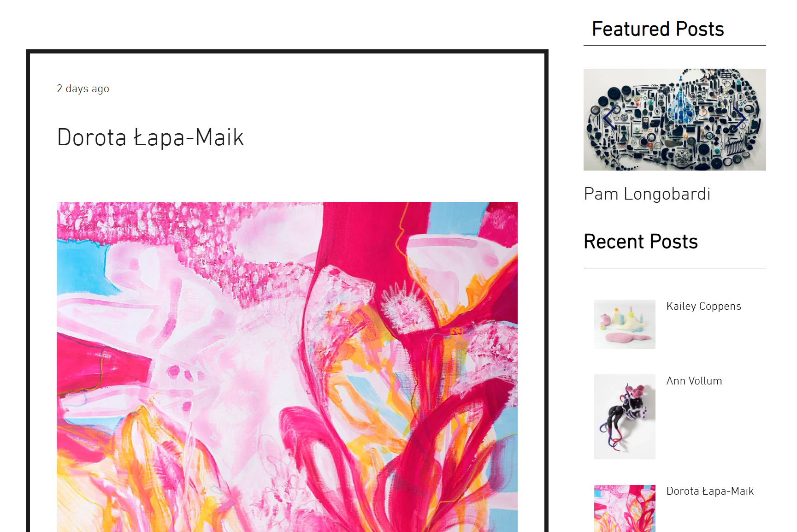This screenshot has width=797, height=532.
Task: Click the Featured Posts heading
Action: pos(658,29)
